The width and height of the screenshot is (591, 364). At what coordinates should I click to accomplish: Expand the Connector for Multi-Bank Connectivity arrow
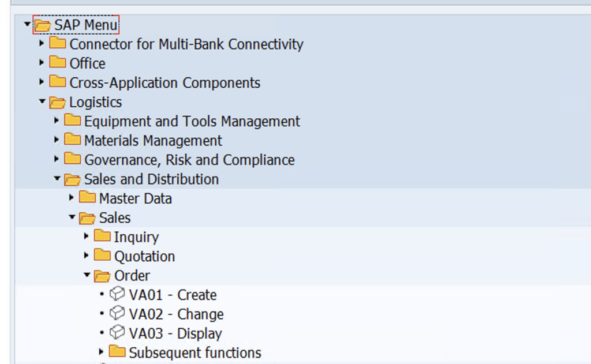coord(42,43)
